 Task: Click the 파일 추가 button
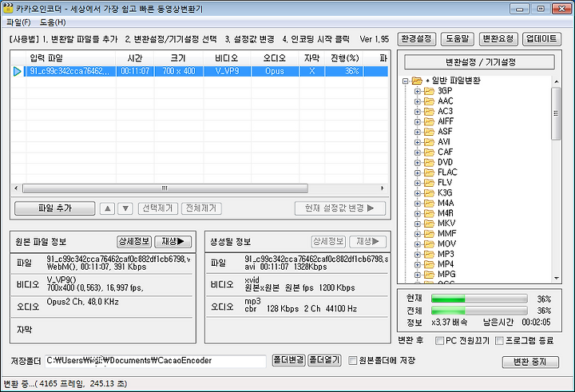coord(55,208)
